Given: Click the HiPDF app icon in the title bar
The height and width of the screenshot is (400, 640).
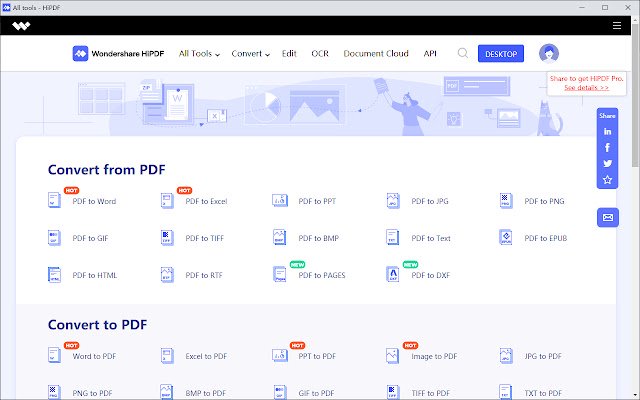Looking at the screenshot, I should coord(6,7).
